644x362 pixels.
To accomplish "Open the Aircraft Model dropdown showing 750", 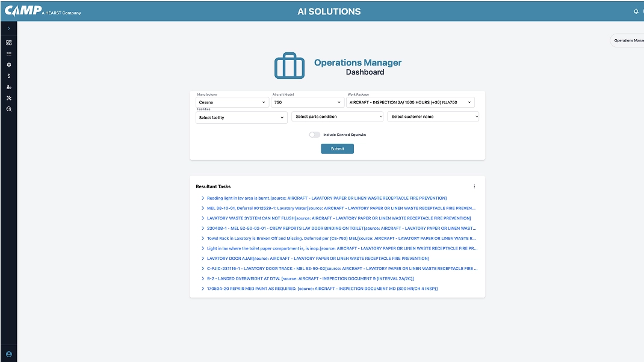I will pyautogui.click(x=307, y=102).
